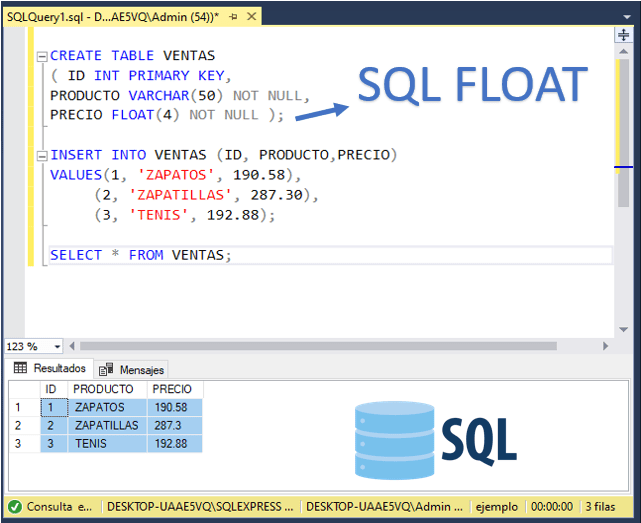641x523 pixels.
Task: Open the 123 % zoom dropdown
Action: pyautogui.click(x=56, y=346)
